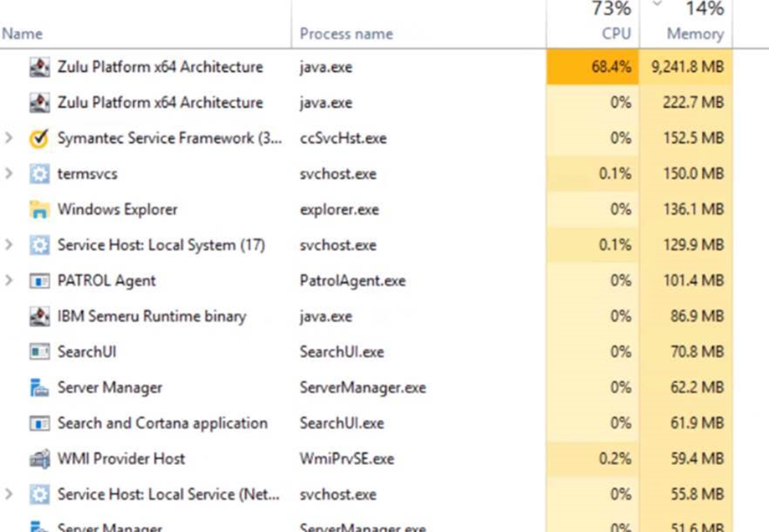Click the Search and Cortana application icon
This screenshot has width=769, height=532.
(x=39, y=423)
